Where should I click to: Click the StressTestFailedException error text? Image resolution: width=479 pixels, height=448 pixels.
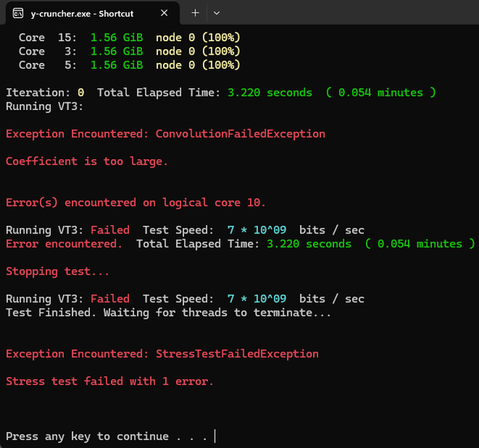click(237, 354)
